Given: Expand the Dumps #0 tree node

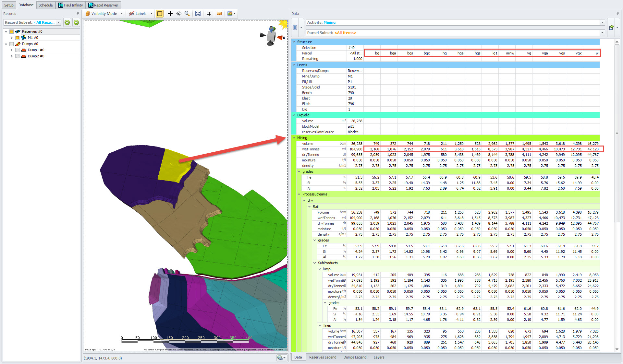Looking at the screenshot, I should 6,44.
